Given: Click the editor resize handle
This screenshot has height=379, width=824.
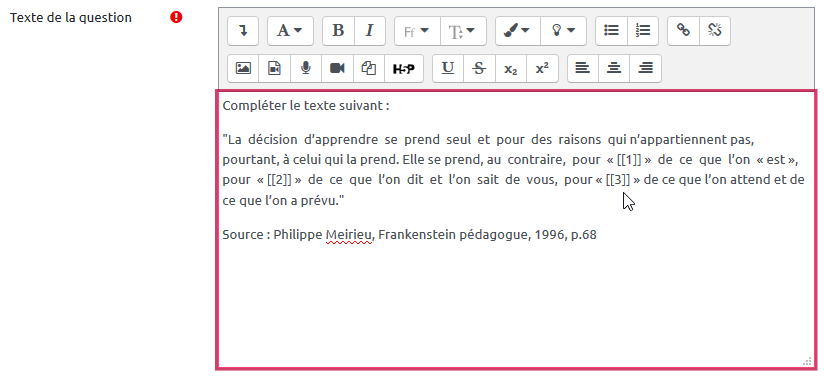Looking at the screenshot, I should pos(808,361).
